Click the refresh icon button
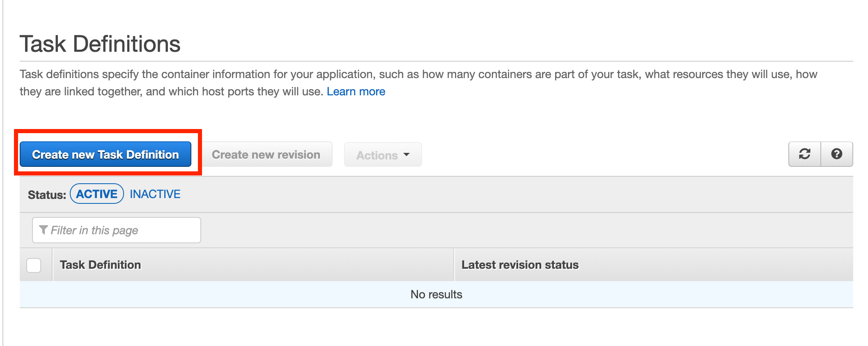 804,154
